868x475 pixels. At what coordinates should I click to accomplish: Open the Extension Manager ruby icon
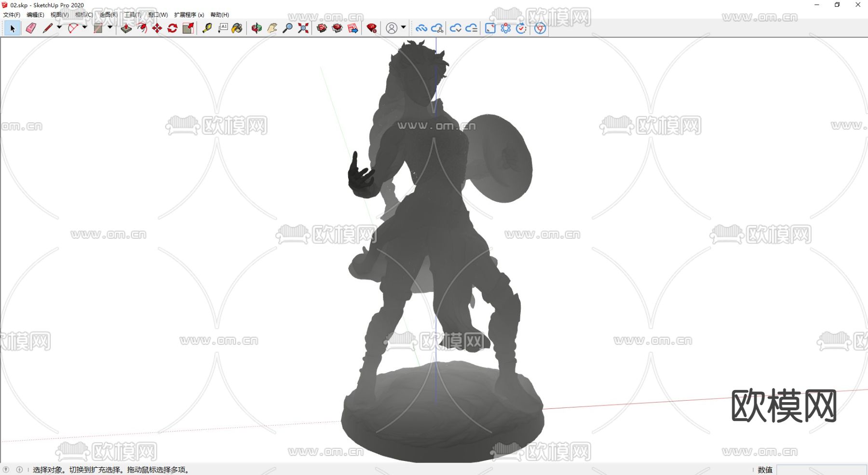point(371,28)
